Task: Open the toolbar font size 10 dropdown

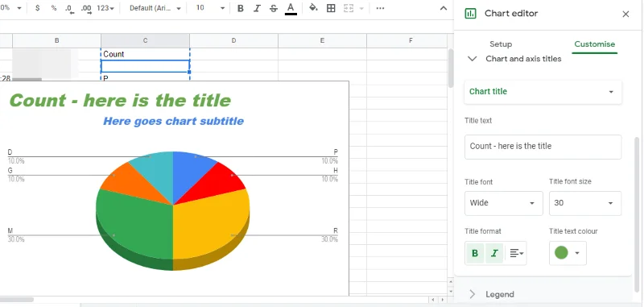Action: click(x=210, y=8)
